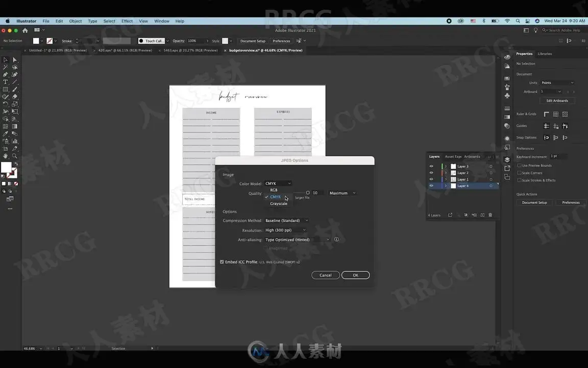Select the Eyedropper tool
The width and height of the screenshot is (588, 368).
click(x=5, y=134)
